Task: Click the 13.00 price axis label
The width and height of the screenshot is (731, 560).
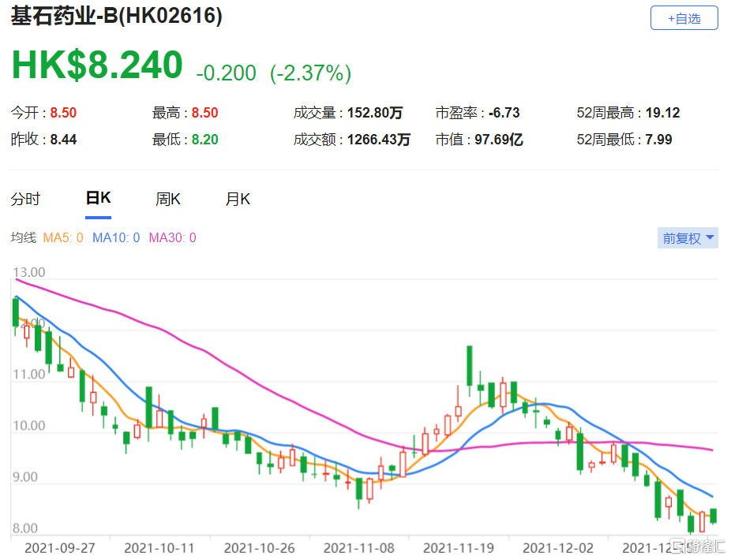Action: [29, 272]
